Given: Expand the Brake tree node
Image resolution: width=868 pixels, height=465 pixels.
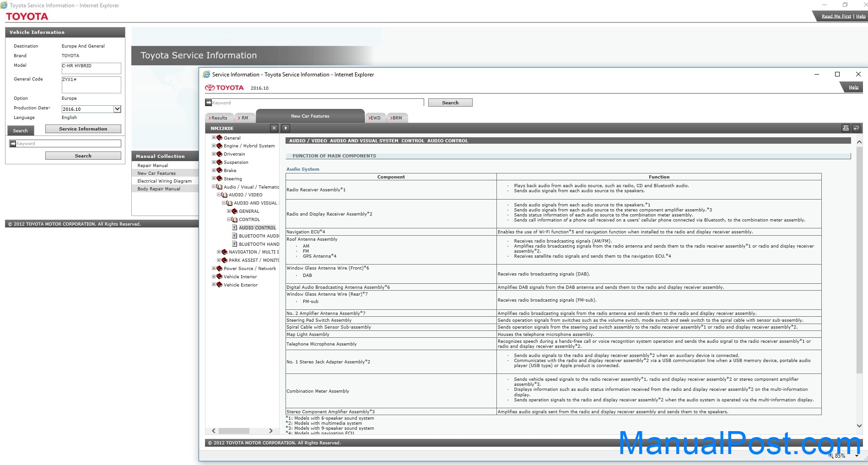Looking at the screenshot, I should pyautogui.click(x=214, y=170).
